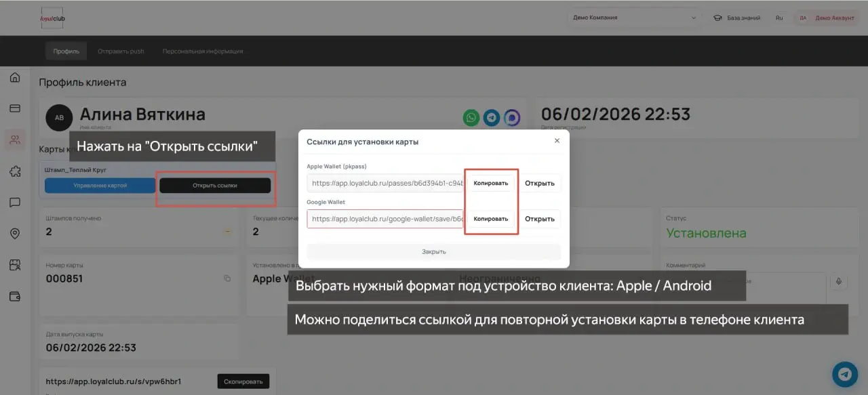The image size is (868, 395).
Task: Click the Штамп_Теплый Круг card name
Action: [x=75, y=169]
